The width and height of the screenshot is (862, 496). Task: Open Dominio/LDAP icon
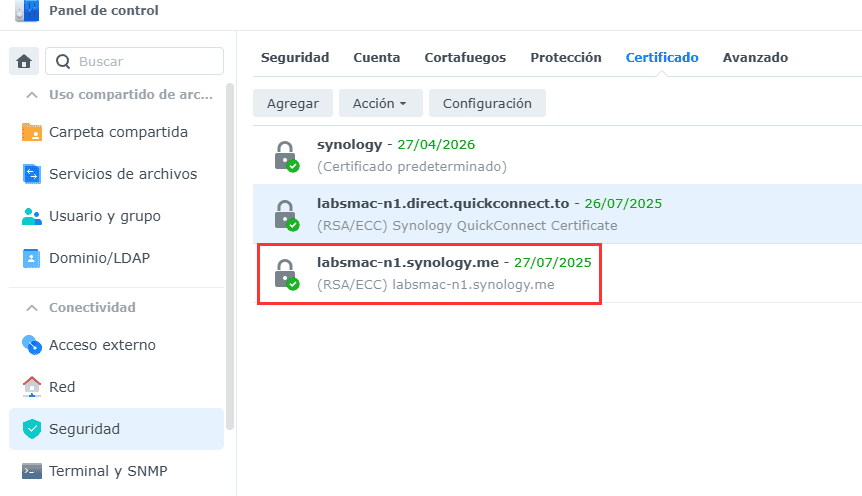click(32, 258)
